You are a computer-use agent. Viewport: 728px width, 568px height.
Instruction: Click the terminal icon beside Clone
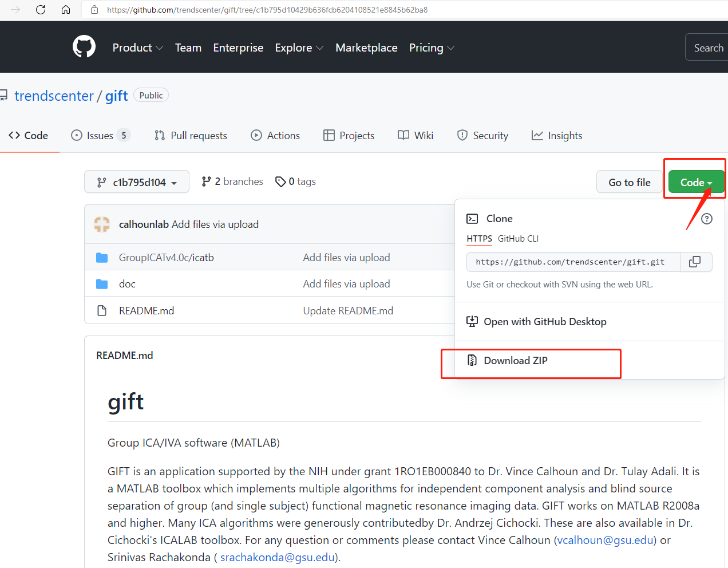(472, 219)
